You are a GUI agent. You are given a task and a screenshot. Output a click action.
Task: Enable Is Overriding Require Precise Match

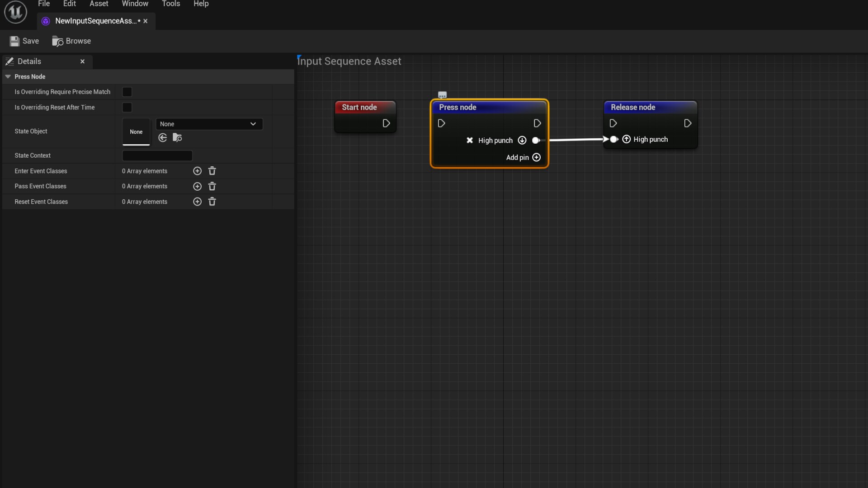127,92
